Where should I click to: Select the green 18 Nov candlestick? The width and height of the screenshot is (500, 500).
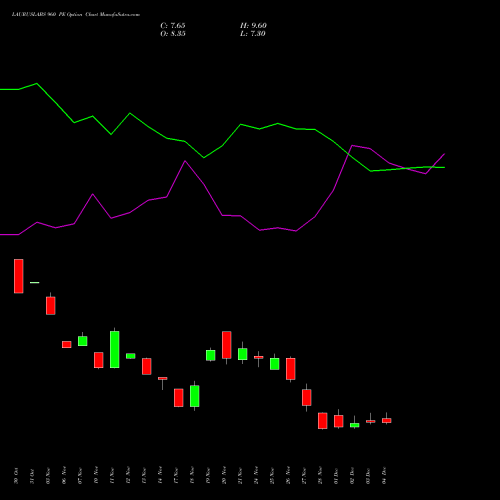[195, 396]
